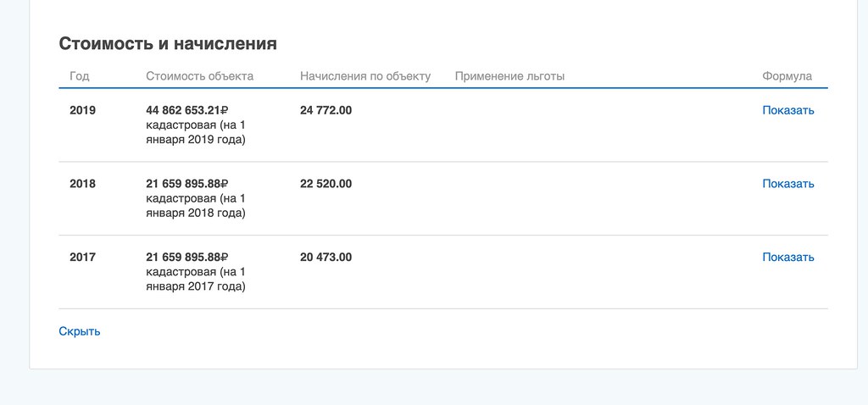Image resolution: width=868 pixels, height=405 pixels.
Task: Click the 20 473.00 accrual amount
Action: coord(326,258)
